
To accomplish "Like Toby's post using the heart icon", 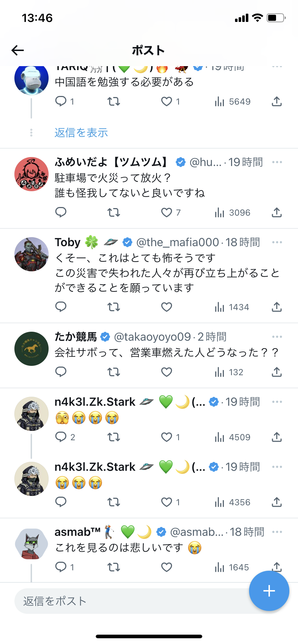I will (x=166, y=307).
